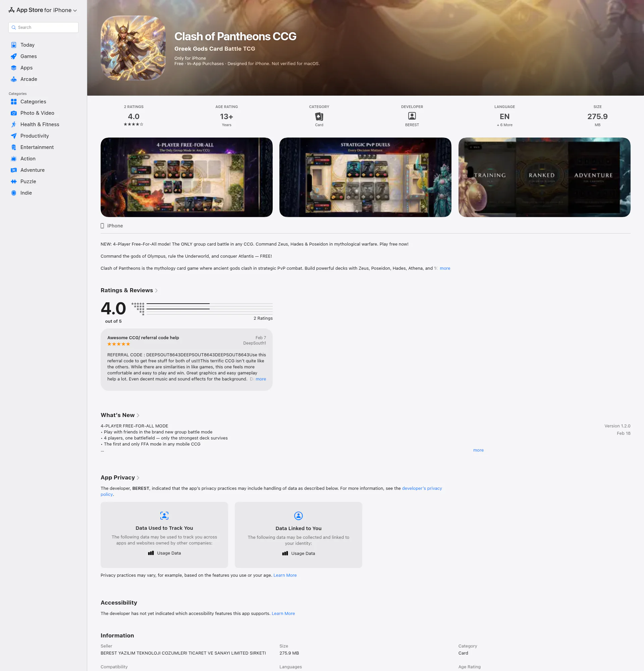This screenshot has height=671, width=644.
Task: Select Photo & Video camera icon
Action: coord(14,113)
